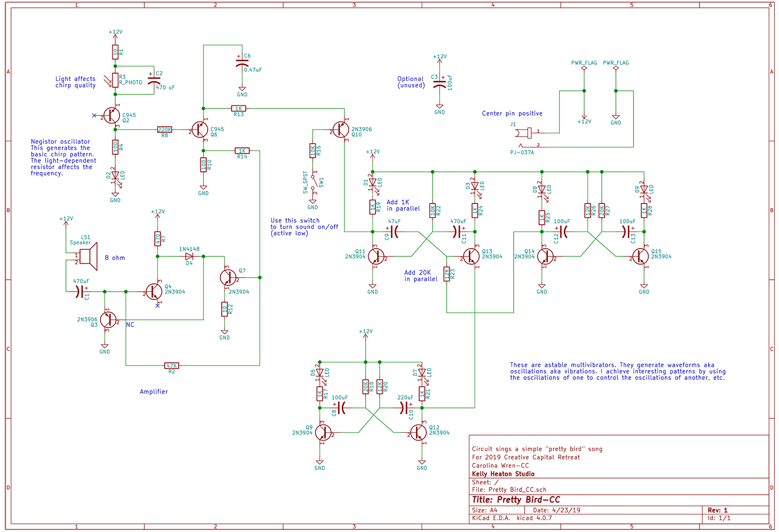Screen dimensions: 779x532
Task: Select the NC label near Q3
Action: click(130, 325)
